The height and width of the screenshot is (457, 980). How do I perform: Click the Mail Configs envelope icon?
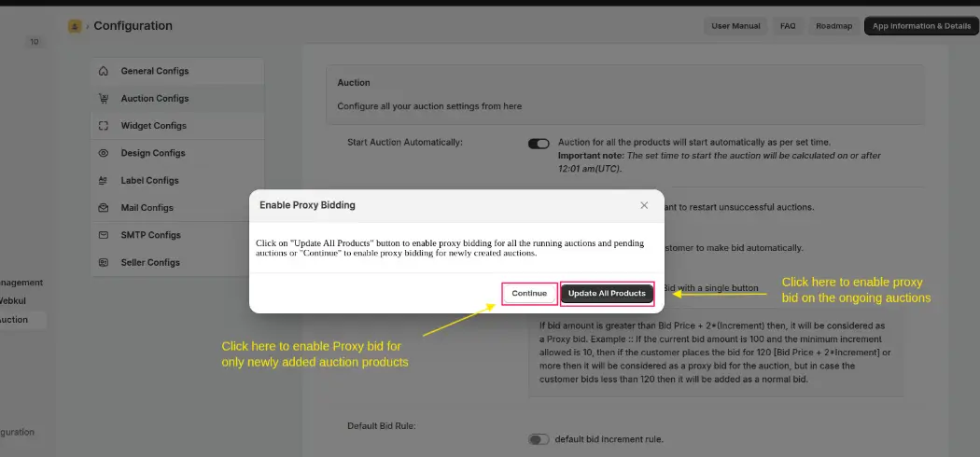pyautogui.click(x=104, y=208)
